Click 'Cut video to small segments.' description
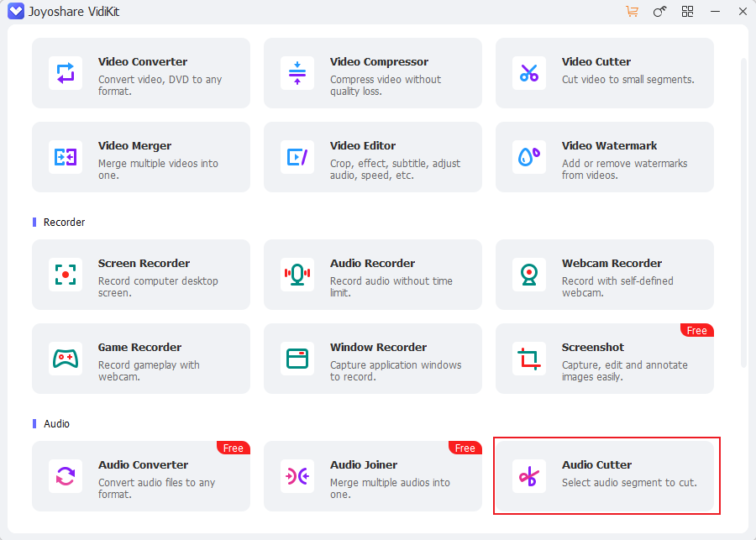The width and height of the screenshot is (756, 540). pos(627,80)
